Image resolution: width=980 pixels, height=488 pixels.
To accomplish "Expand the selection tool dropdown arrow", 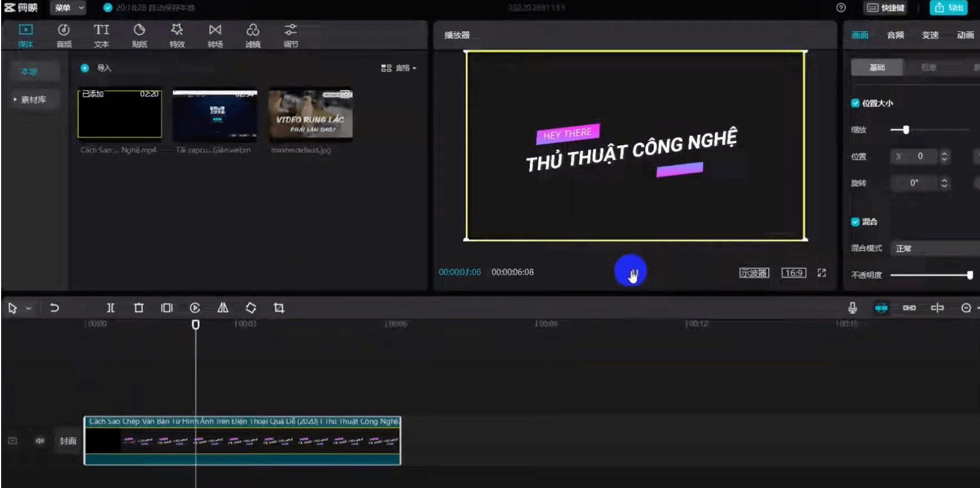I will click(x=29, y=308).
